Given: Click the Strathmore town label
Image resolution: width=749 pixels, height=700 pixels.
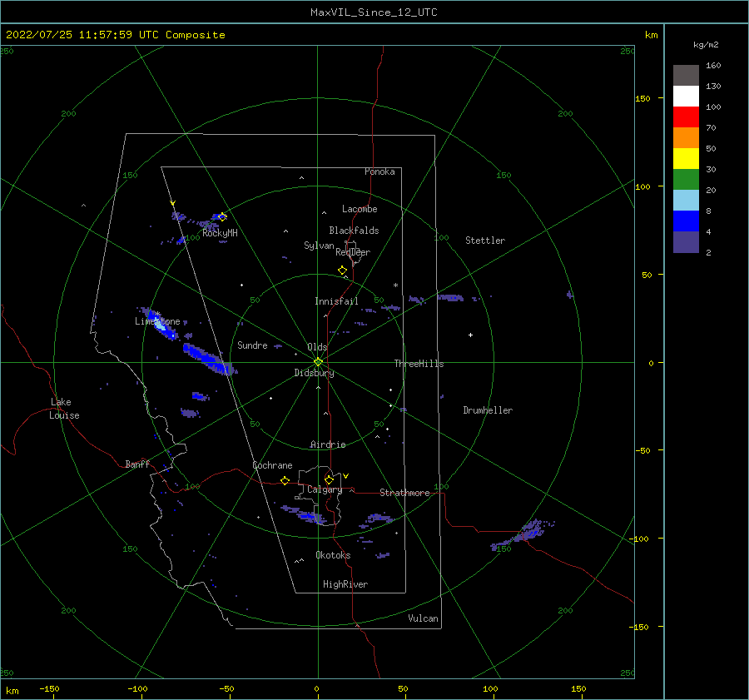Looking at the screenshot, I should click(x=404, y=493).
